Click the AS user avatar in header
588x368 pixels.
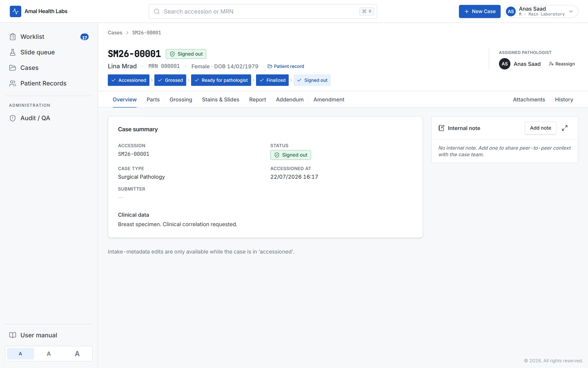[x=511, y=12]
